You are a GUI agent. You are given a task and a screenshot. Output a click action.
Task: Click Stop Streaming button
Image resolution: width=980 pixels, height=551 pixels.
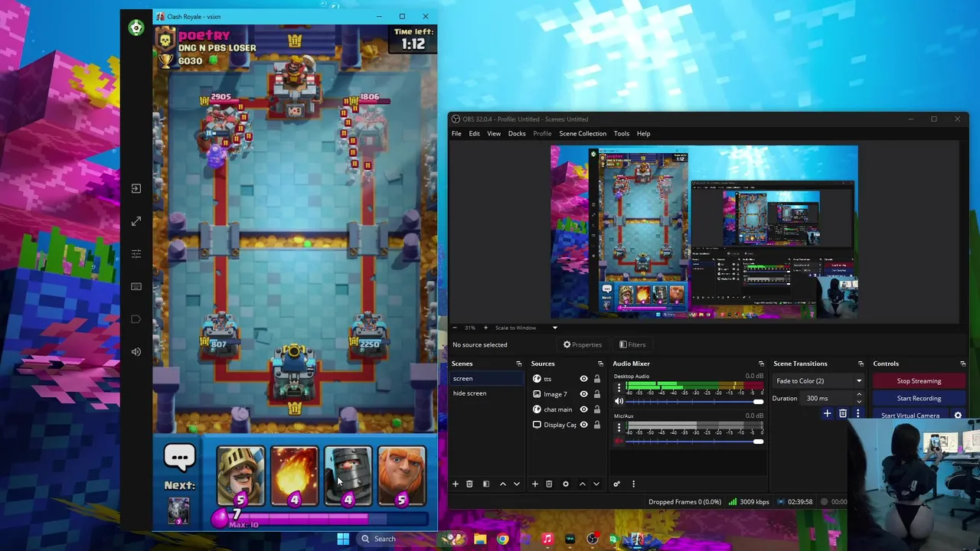pos(919,381)
